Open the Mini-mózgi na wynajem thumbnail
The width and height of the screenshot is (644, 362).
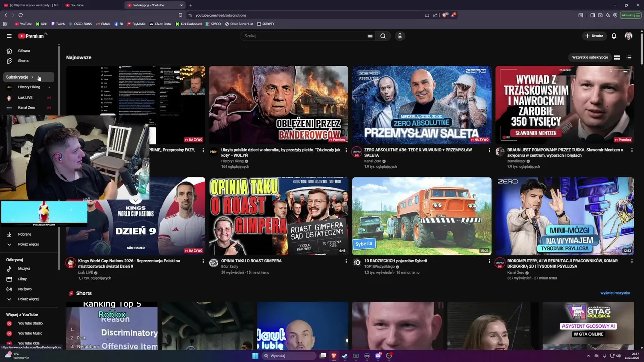click(565, 216)
